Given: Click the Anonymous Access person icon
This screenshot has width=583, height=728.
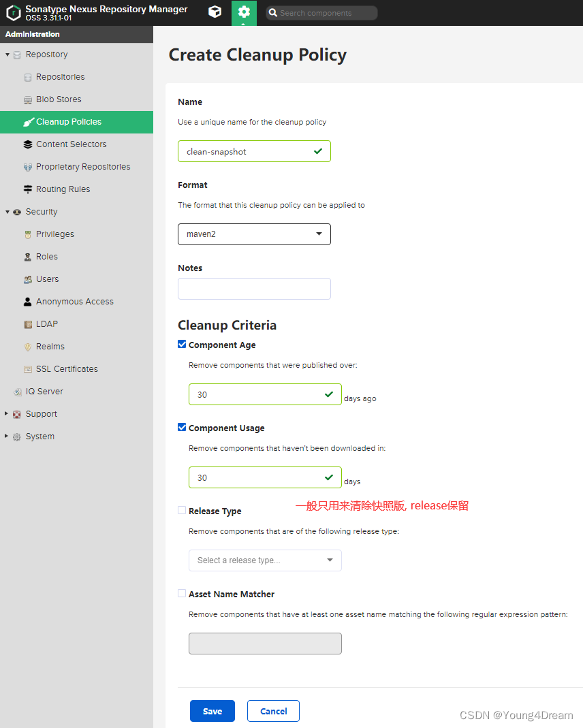Looking at the screenshot, I should [28, 302].
